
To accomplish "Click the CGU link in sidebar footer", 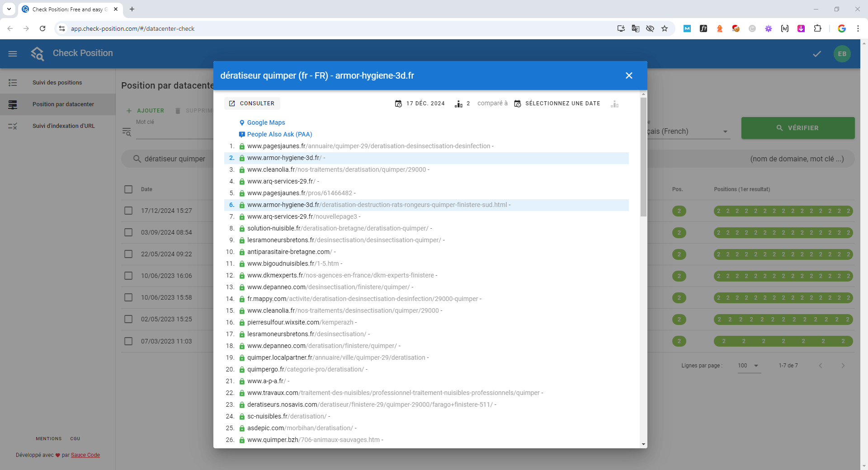I will (75, 439).
